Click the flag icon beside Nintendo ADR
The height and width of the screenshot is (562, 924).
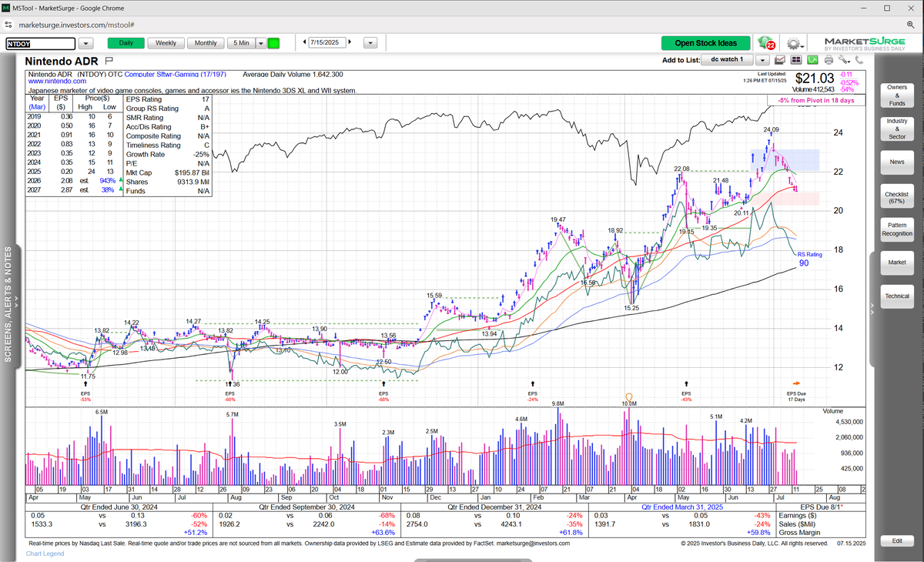109,60
